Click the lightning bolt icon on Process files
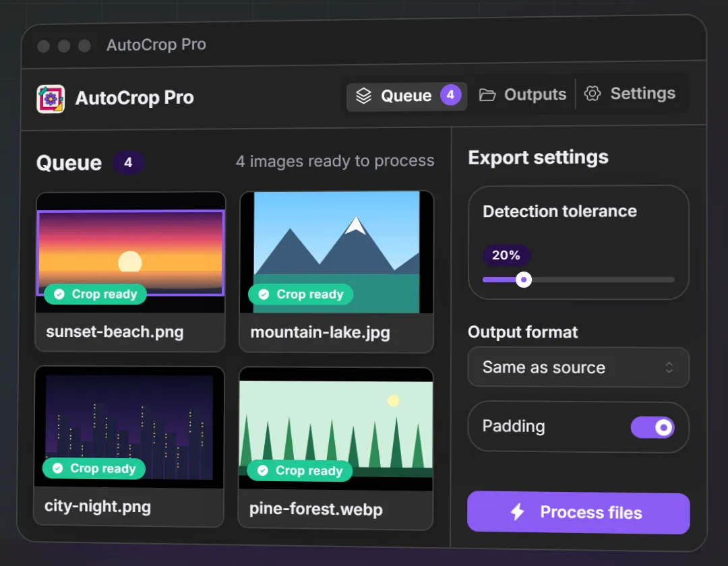728x566 pixels. pos(518,511)
